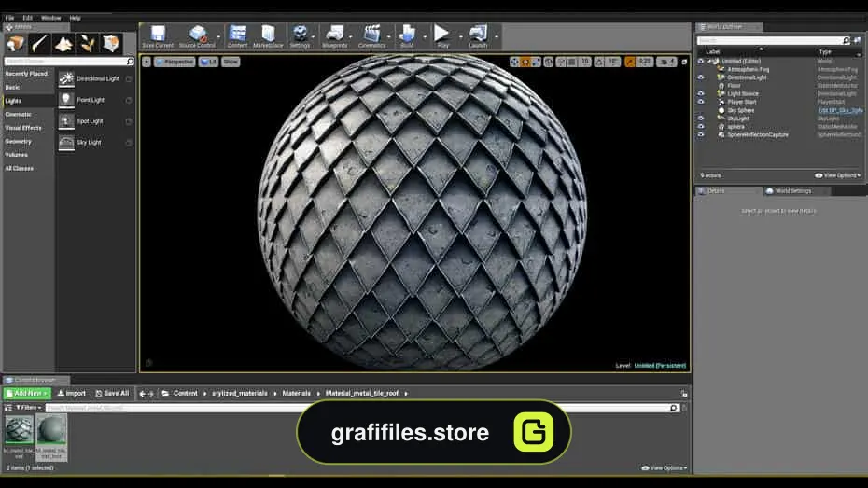This screenshot has height=488, width=868.
Task: Open the Marketplace toolbar icon
Action: coord(268,36)
